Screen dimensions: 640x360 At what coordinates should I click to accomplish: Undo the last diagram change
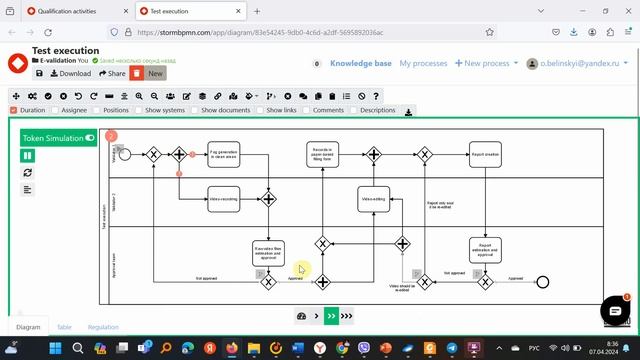pos(78,96)
